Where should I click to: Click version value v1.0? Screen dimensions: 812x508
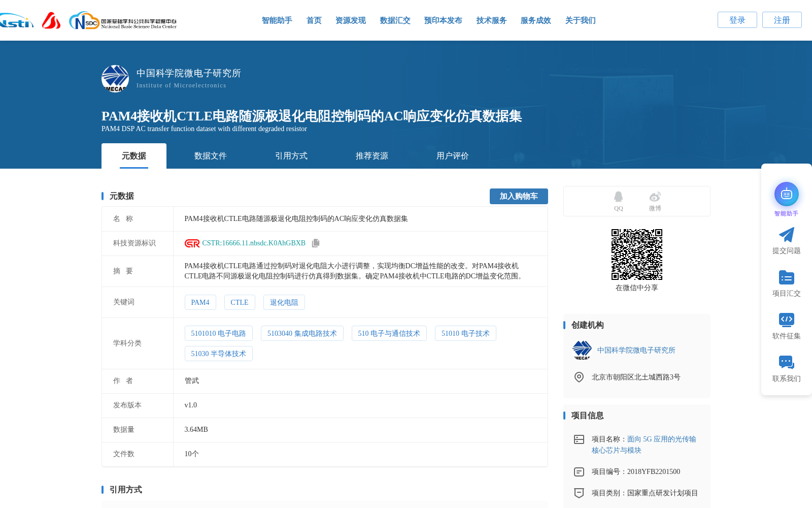click(x=191, y=405)
